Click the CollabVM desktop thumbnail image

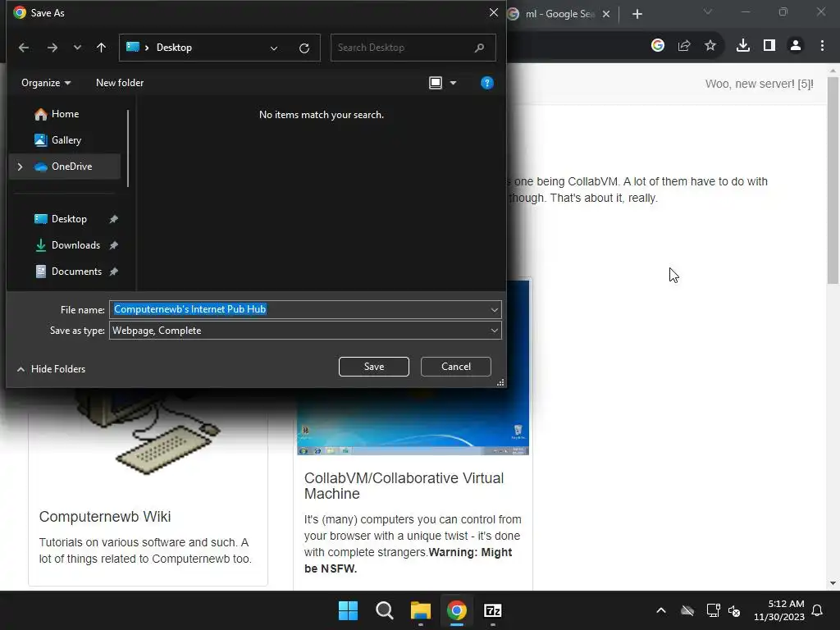point(413,421)
